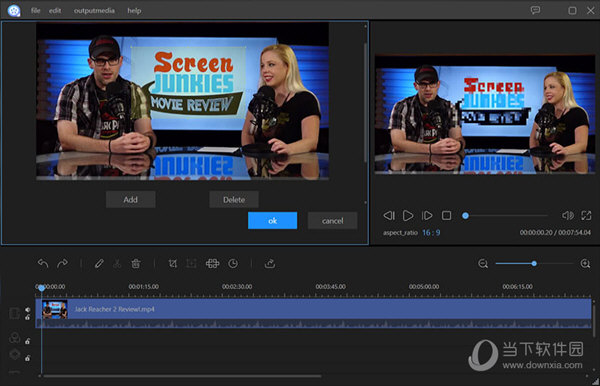Click the application logo icon

14,10
